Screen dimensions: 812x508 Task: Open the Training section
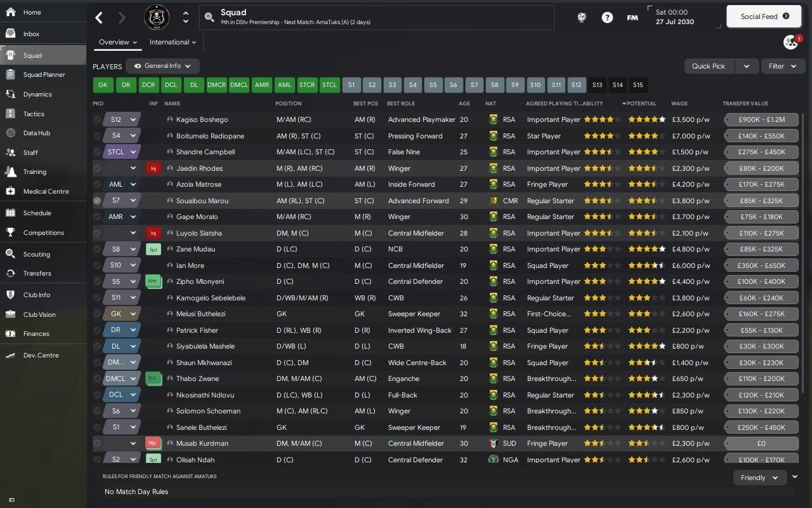(43, 171)
